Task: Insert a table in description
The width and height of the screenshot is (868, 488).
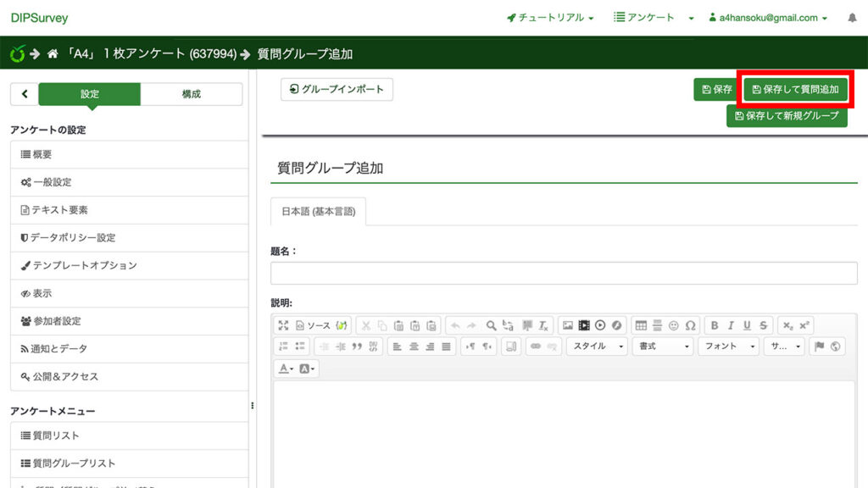Action: tap(641, 325)
